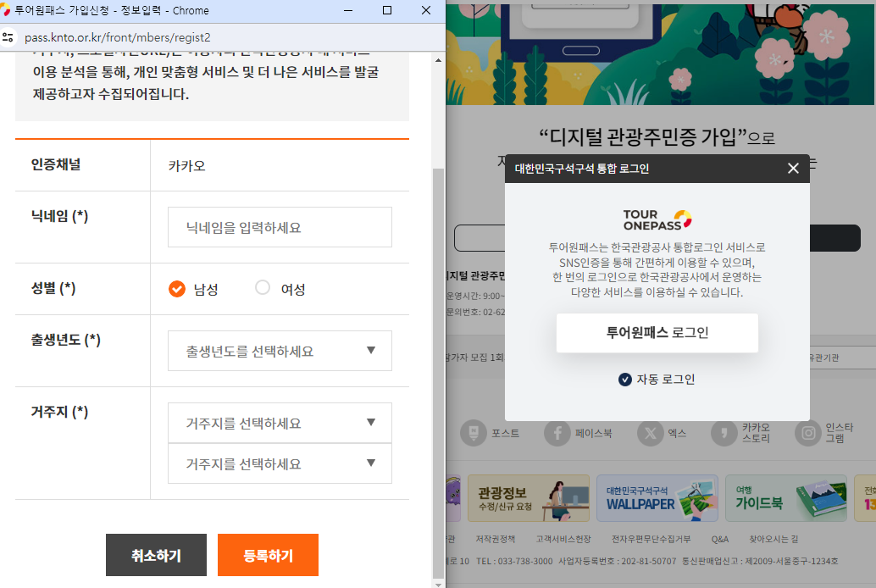
Task: Open the 대한민국구석구석 WALLPAPER banner
Action: 657,498
